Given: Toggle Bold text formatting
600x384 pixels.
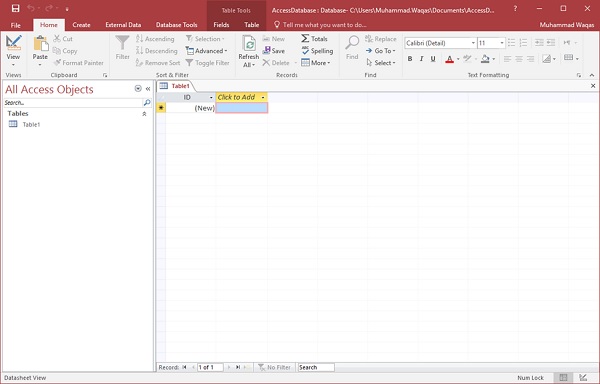Looking at the screenshot, I should [x=410, y=59].
